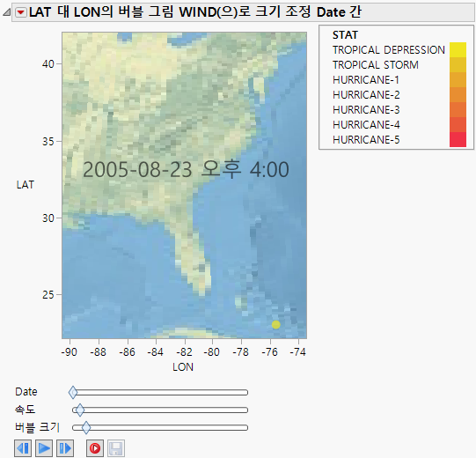
Task: Click the bubble plot title bar text
Action: [195, 12]
